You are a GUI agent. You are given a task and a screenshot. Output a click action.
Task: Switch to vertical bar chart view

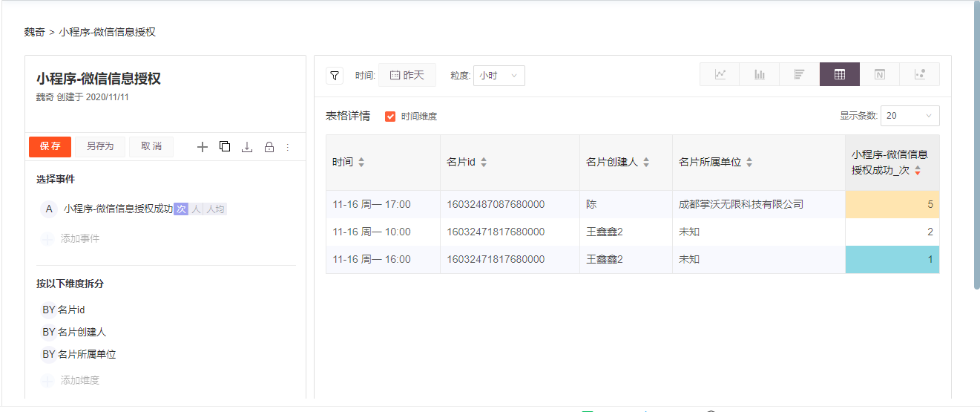(760, 74)
